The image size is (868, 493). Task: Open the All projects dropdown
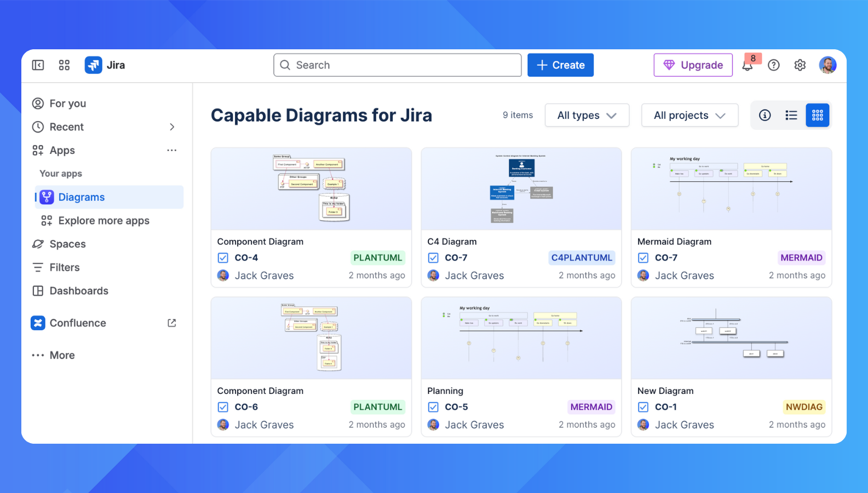(689, 116)
